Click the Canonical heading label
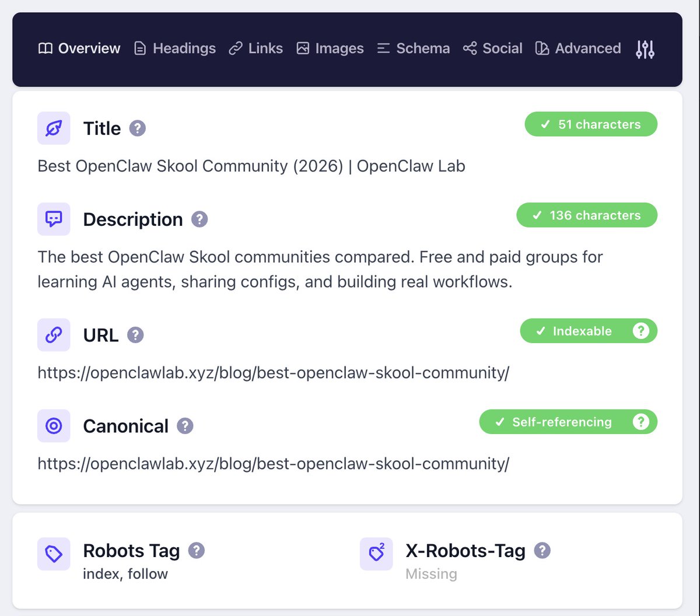 pyautogui.click(x=126, y=426)
